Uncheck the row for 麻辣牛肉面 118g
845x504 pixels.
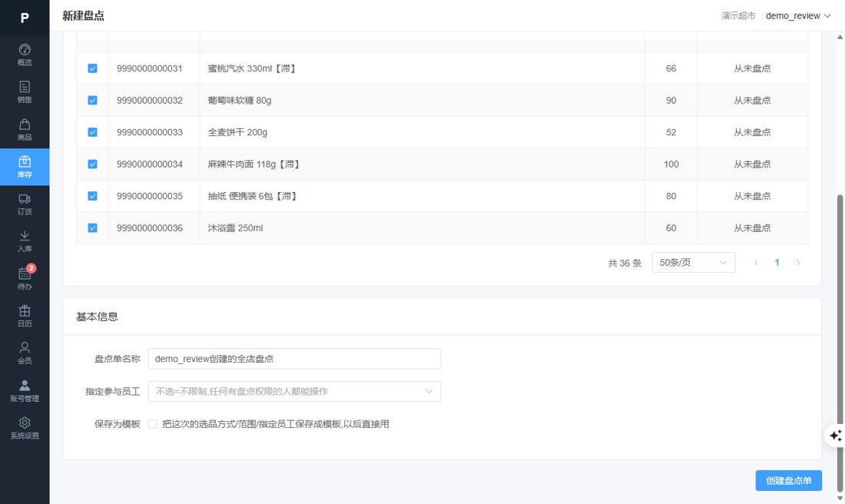pyautogui.click(x=93, y=164)
